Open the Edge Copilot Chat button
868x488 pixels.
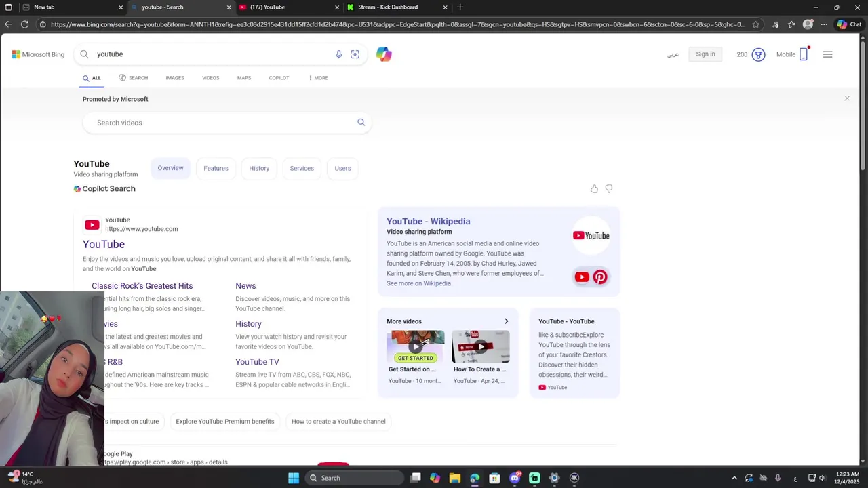(x=849, y=24)
